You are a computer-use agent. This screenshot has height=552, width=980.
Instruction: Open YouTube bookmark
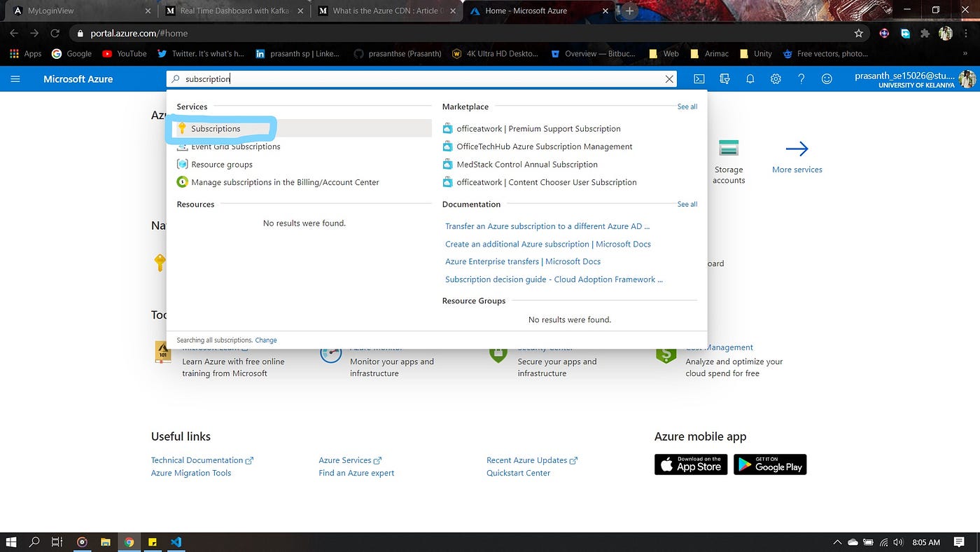coord(124,53)
